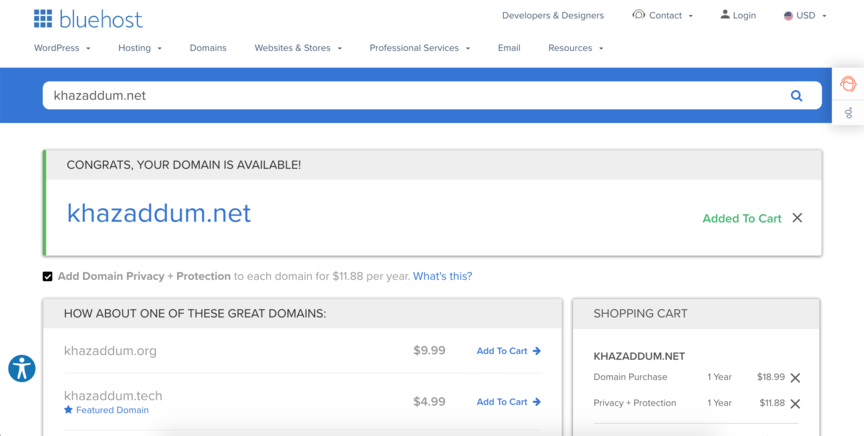Open the Hosting dropdown menu
The width and height of the screenshot is (864, 436).
pos(139,48)
